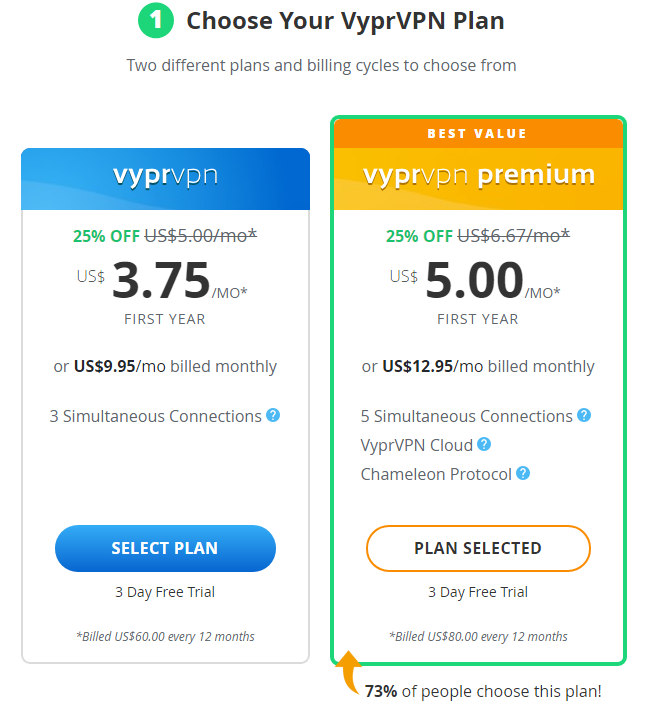
Task: Click the PLAN SELECTED button
Action: tap(478, 548)
